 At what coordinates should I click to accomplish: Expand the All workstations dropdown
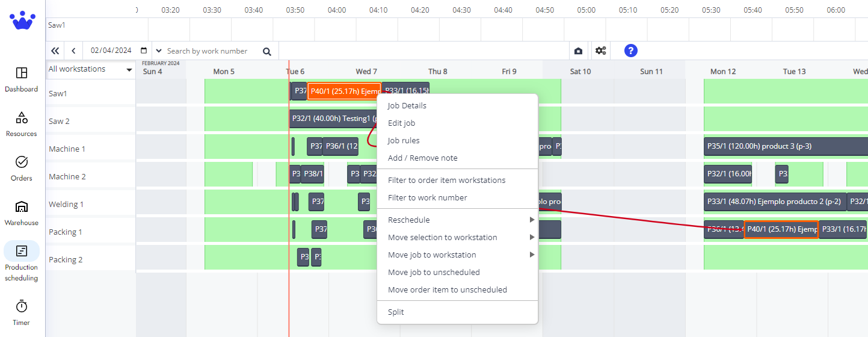coord(90,69)
